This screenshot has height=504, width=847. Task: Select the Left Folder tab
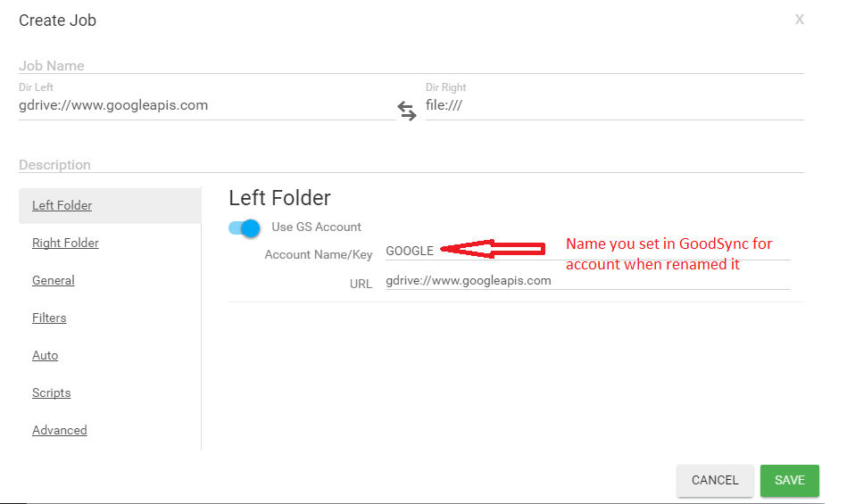pos(62,205)
